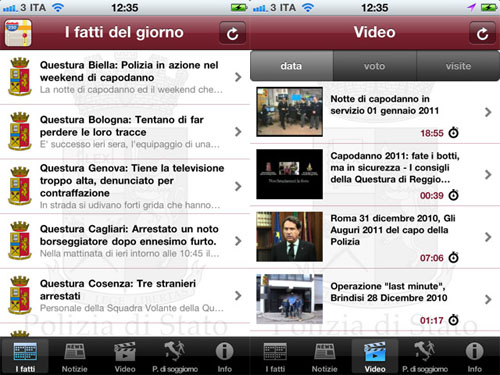Play Notte di capodanno video thumbnail
This screenshot has height=375, width=500.
(x=289, y=112)
